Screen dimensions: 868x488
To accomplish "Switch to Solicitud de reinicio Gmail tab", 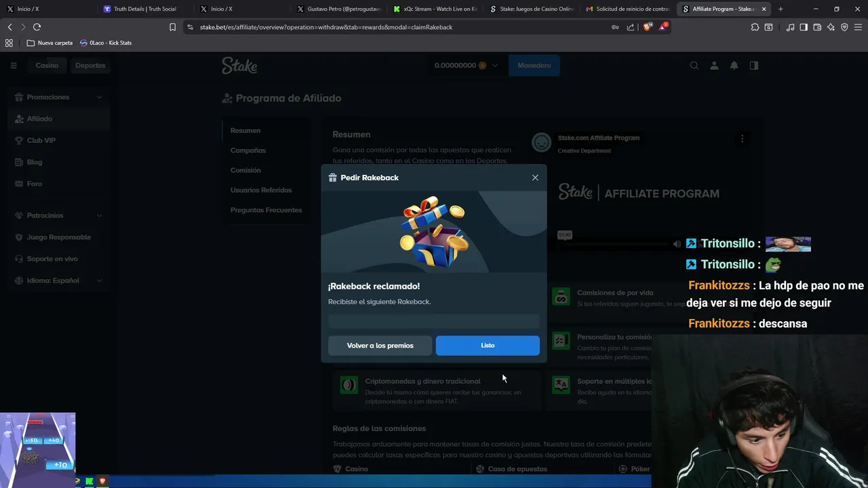I will (629, 9).
